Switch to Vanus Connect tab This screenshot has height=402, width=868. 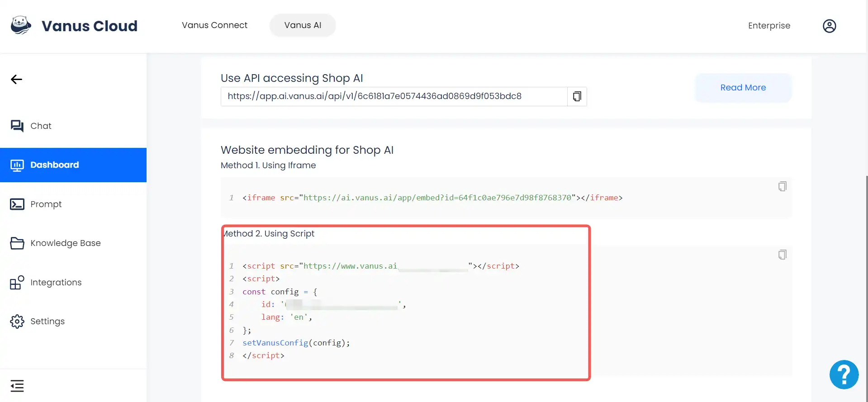click(214, 25)
